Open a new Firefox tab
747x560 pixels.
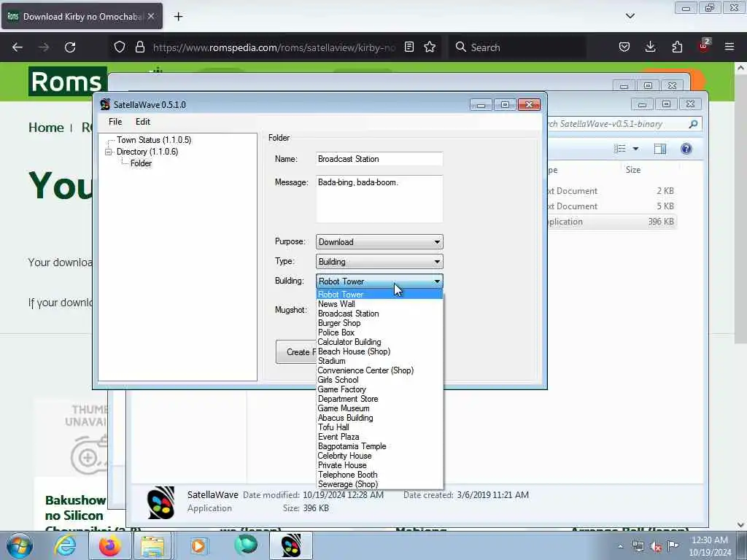pyautogui.click(x=178, y=17)
